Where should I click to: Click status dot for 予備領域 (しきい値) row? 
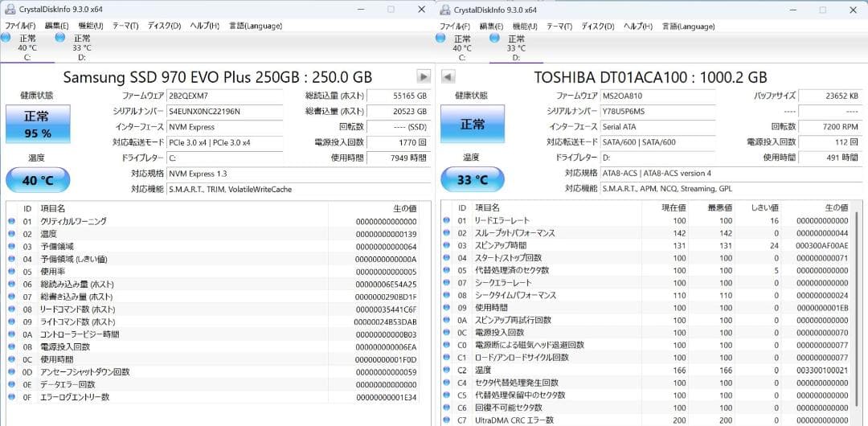(x=11, y=259)
